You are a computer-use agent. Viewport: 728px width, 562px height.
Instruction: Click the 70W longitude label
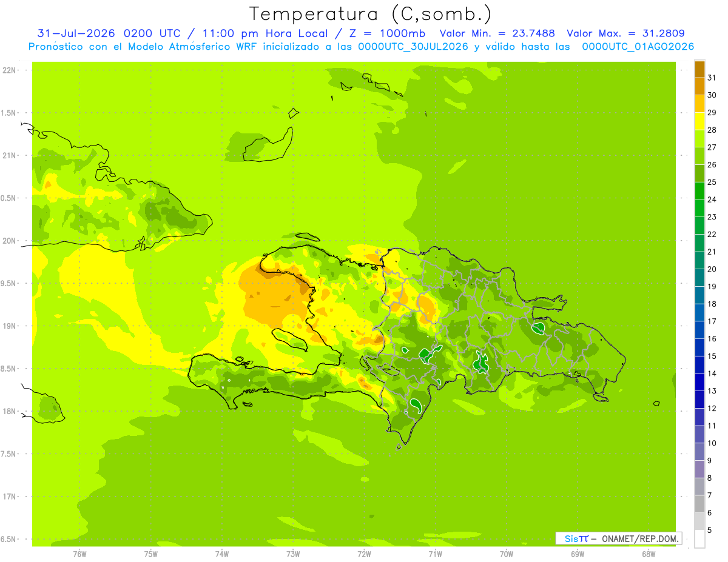pyautogui.click(x=507, y=554)
